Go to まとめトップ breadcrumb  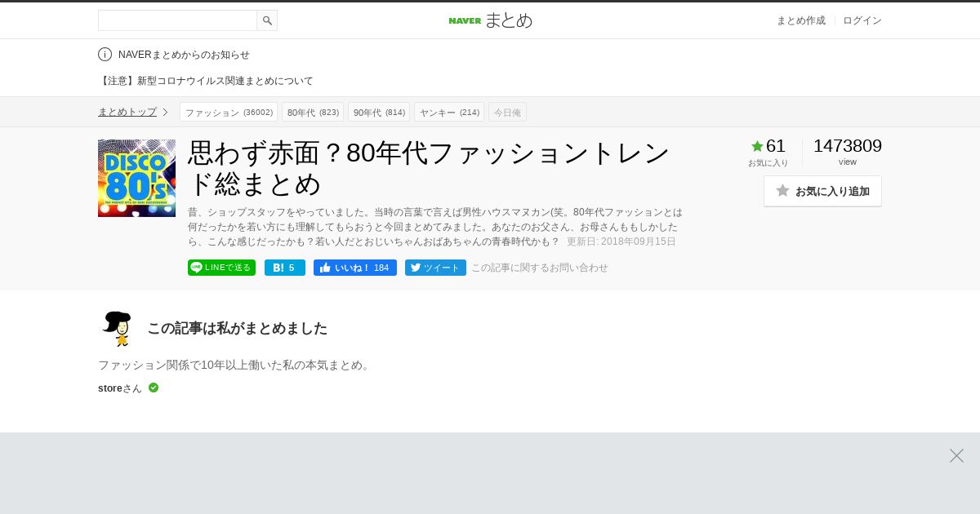click(127, 112)
